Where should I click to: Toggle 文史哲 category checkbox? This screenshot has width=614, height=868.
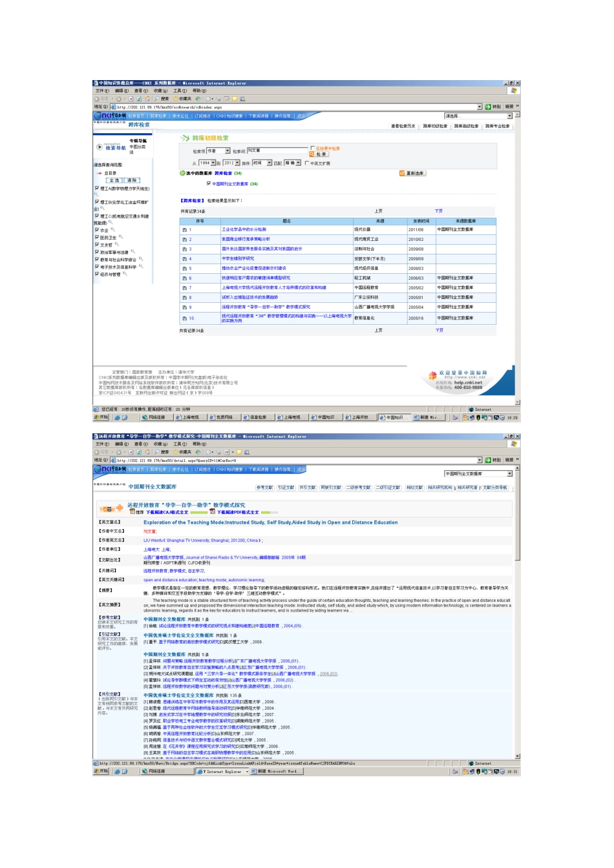(97, 245)
